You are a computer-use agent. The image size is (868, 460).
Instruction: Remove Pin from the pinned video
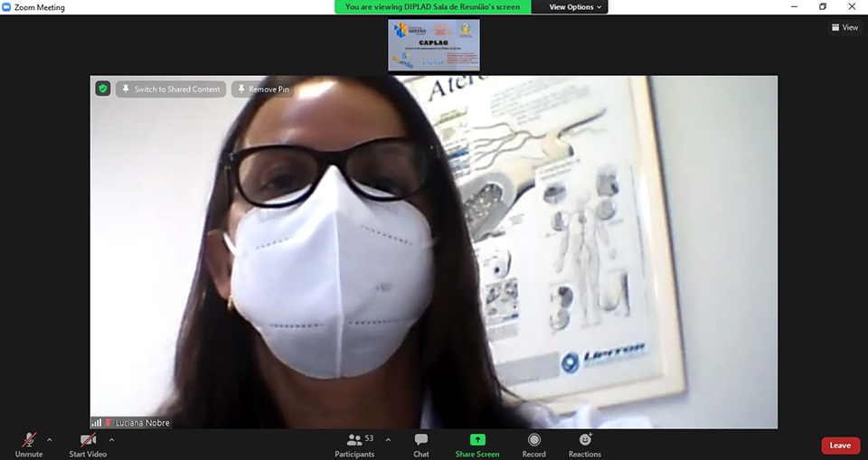[261, 89]
